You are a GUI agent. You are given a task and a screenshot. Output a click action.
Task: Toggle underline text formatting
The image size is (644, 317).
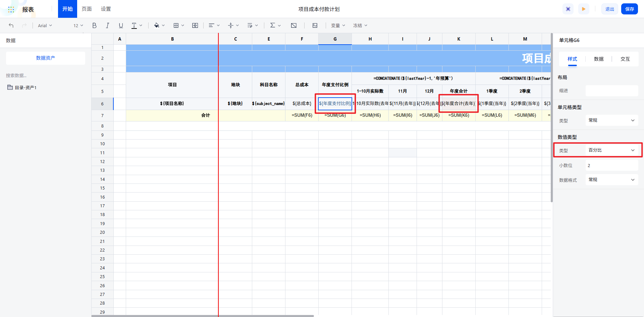click(x=121, y=25)
